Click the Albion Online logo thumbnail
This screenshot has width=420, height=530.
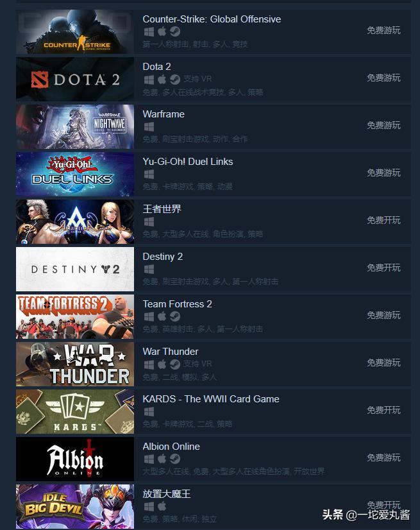coord(75,459)
